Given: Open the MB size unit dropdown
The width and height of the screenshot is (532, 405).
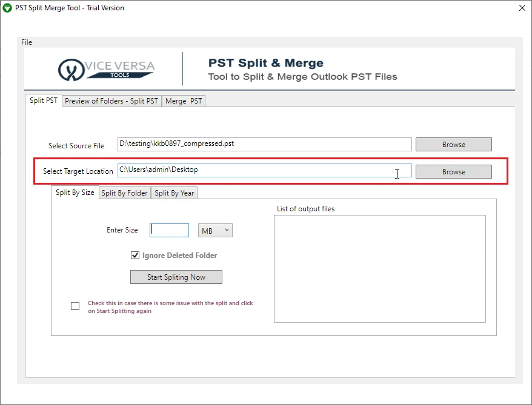Looking at the screenshot, I should (x=215, y=231).
